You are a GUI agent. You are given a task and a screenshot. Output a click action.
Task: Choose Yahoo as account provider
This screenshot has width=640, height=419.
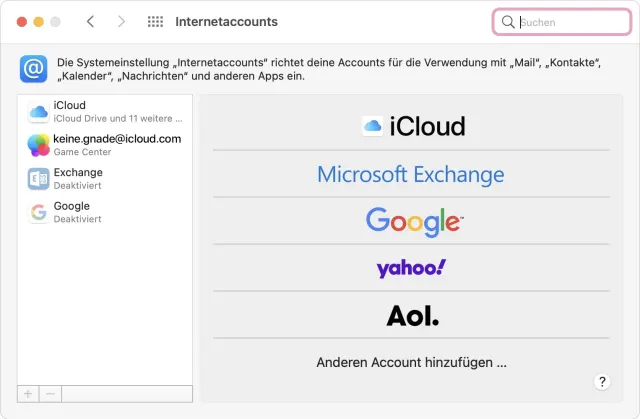[x=411, y=268]
